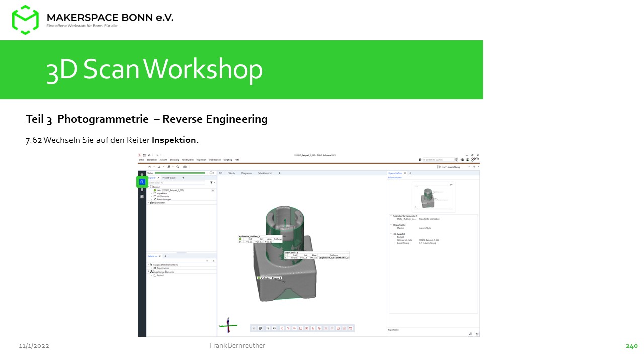
Task: Click the user account icon near gom logo
Action: [x=468, y=160]
